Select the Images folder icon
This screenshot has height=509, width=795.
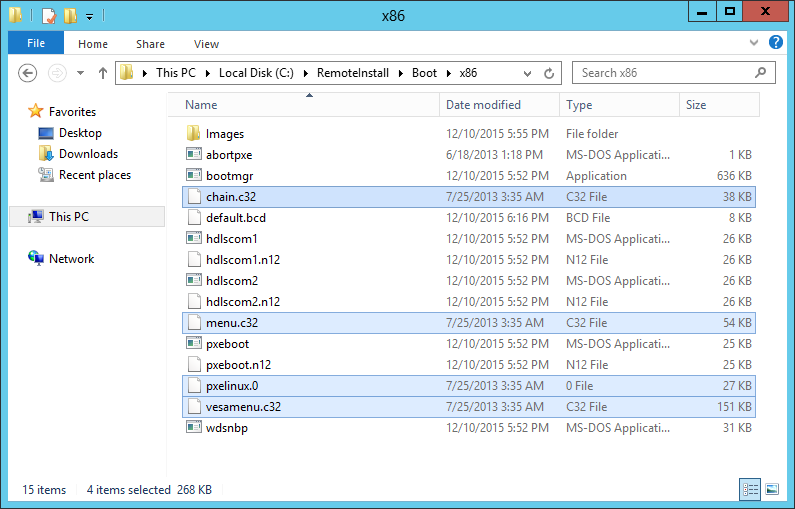pyautogui.click(x=194, y=133)
